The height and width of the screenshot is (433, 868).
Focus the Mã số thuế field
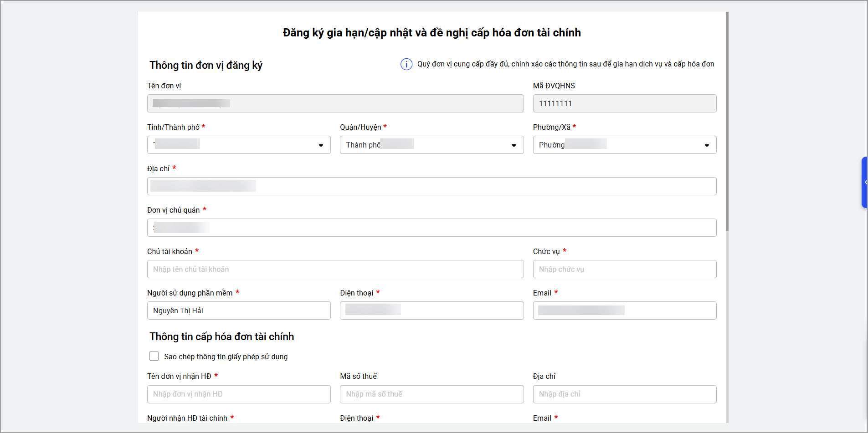(431, 394)
